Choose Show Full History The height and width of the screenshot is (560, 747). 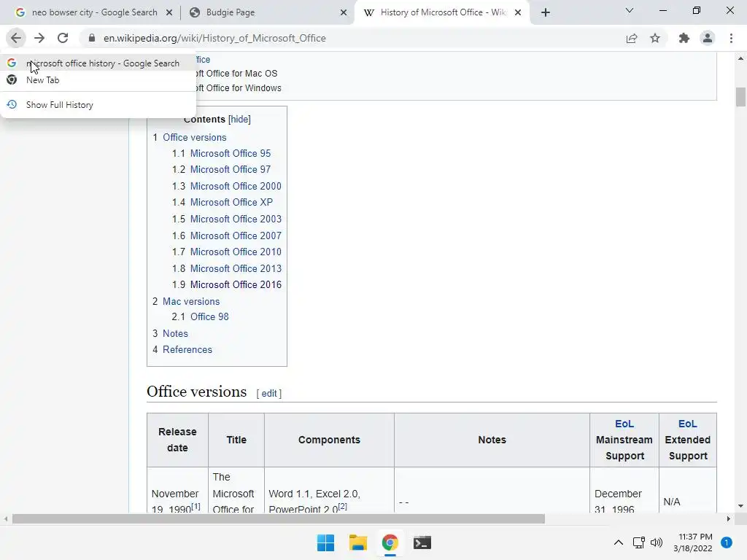[98, 105]
